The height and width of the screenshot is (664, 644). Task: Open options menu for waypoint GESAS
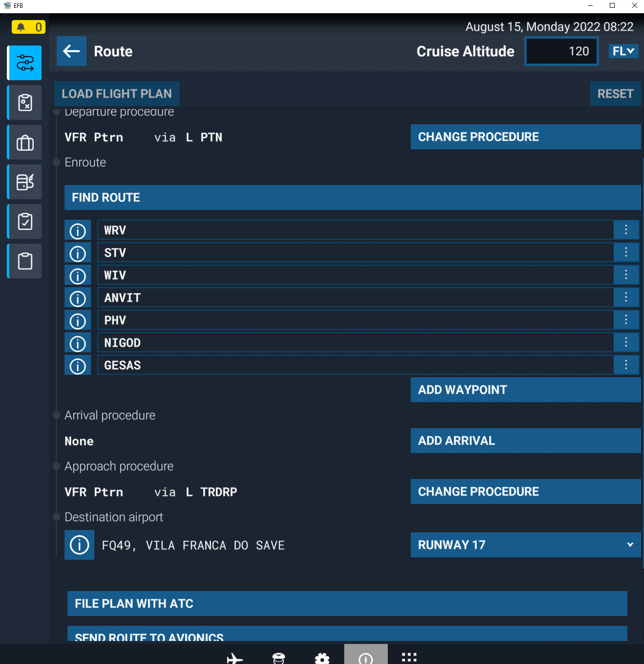click(626, 365)
